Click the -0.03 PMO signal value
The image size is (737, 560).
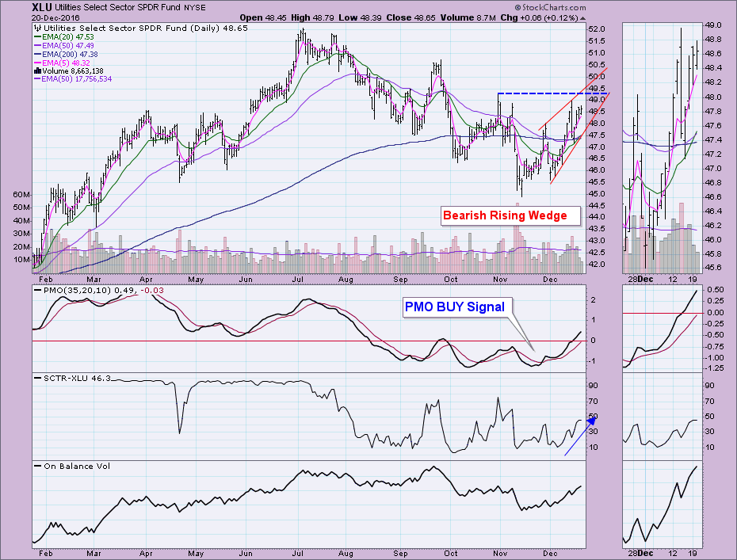pos(152,291)
